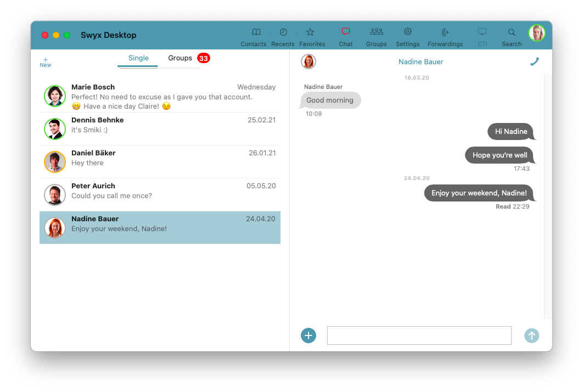Image resolution: width=583 pixels, height=392 pixels.
Task: Select the Dennis Behnke chat
Action: pyautogui.click(x=160, y=129)
